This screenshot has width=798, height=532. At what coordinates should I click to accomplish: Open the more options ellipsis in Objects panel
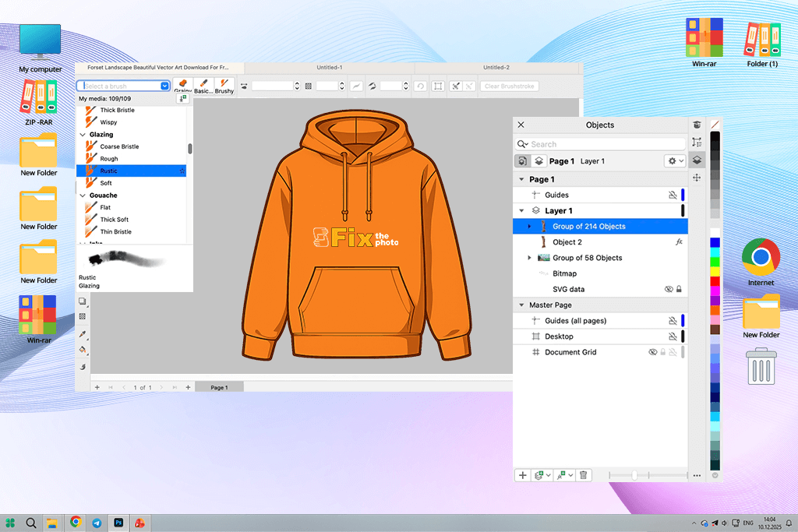697,476
